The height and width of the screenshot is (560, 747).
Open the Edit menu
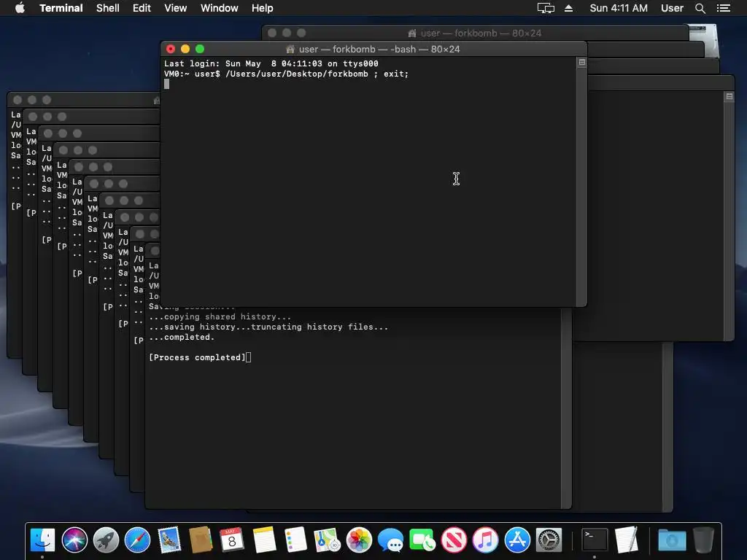click(x=142, y=8)
